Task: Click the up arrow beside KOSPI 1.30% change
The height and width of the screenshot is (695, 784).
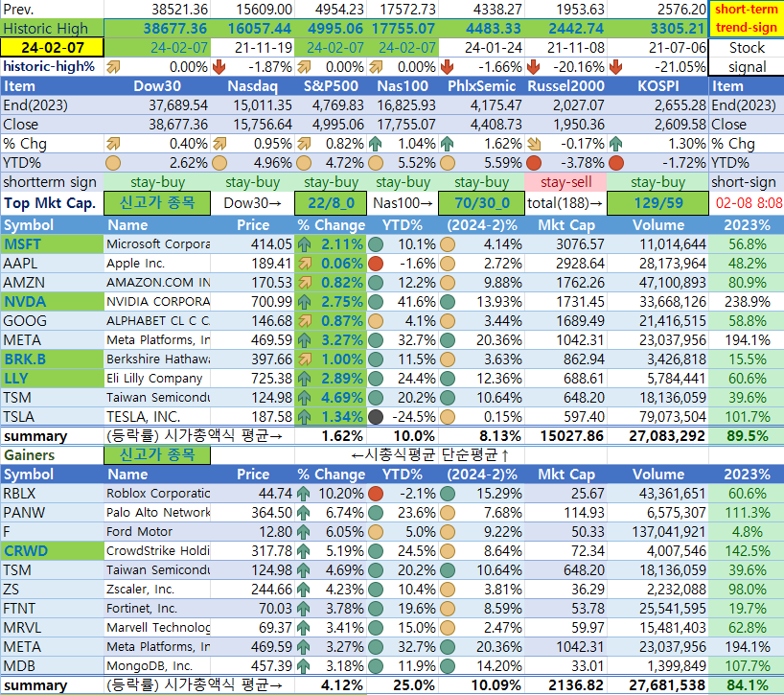Action: [616, 145]
